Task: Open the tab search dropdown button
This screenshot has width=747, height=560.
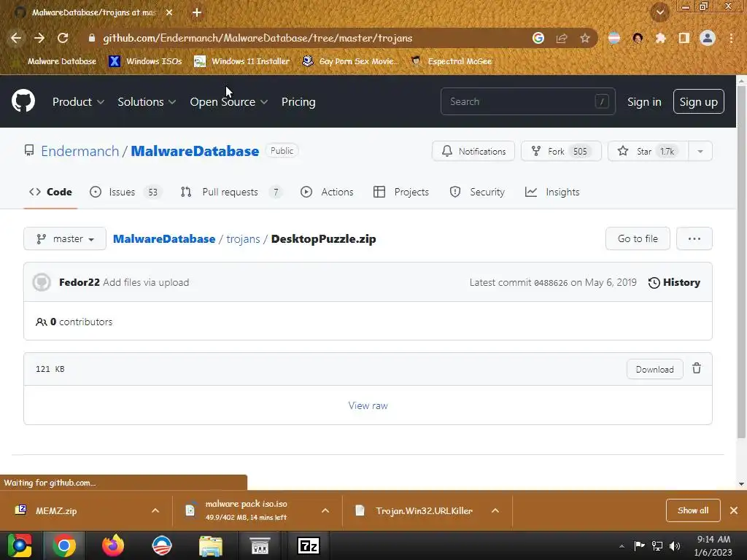Action: [660, 12]
